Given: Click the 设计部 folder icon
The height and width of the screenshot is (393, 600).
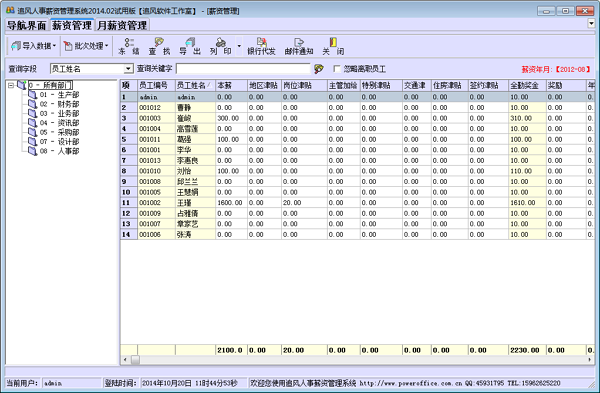Looking at the screenshot, I should [33, 142].
